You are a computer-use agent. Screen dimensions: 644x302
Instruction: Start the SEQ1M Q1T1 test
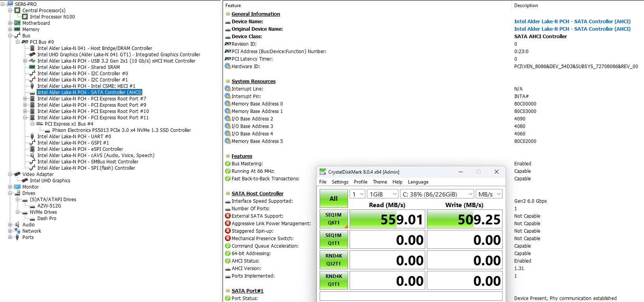coord(333,239)
